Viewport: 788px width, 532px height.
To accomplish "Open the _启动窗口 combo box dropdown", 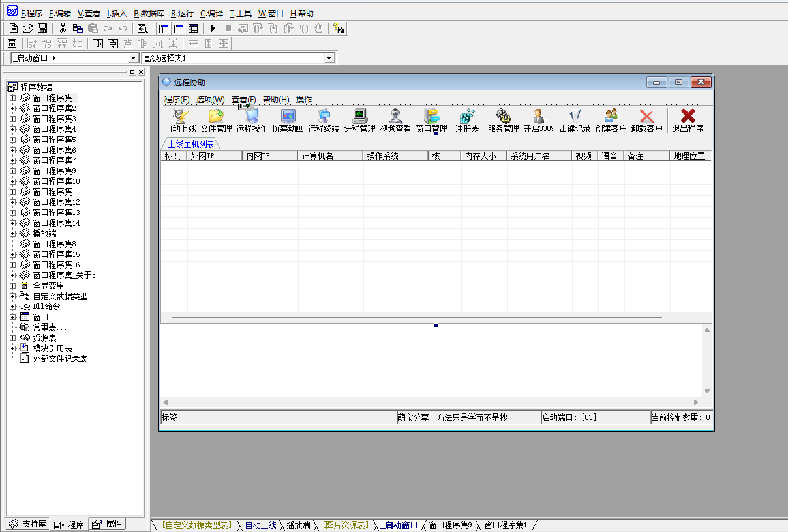I will (x=133, y=59).
